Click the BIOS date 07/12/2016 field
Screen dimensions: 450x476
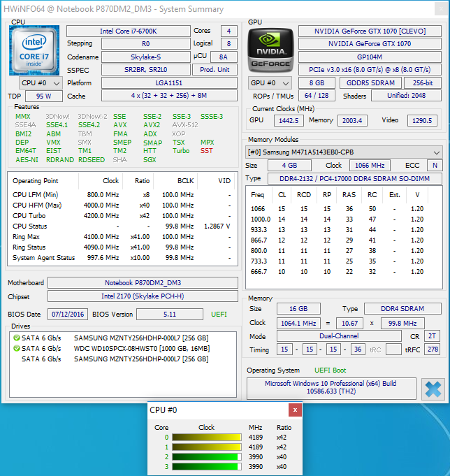pyautogui.click(x=68, y=315)
